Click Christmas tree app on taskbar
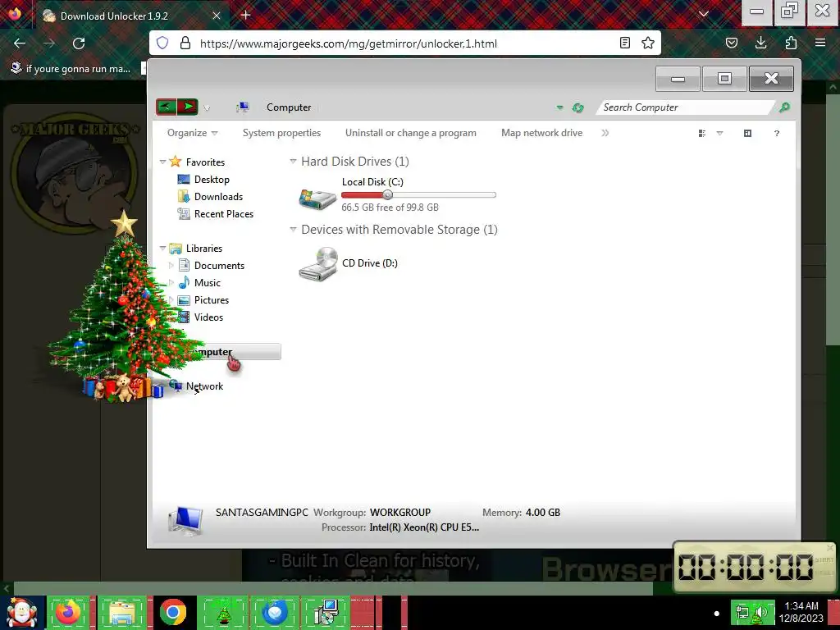Screen dimensions: 840x630 coord(223,613)
